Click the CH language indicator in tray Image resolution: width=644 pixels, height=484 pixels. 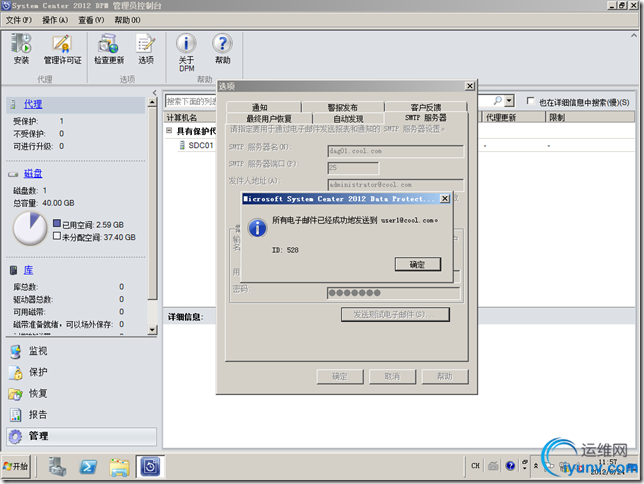pyautogui.click(x=475, y=466)
